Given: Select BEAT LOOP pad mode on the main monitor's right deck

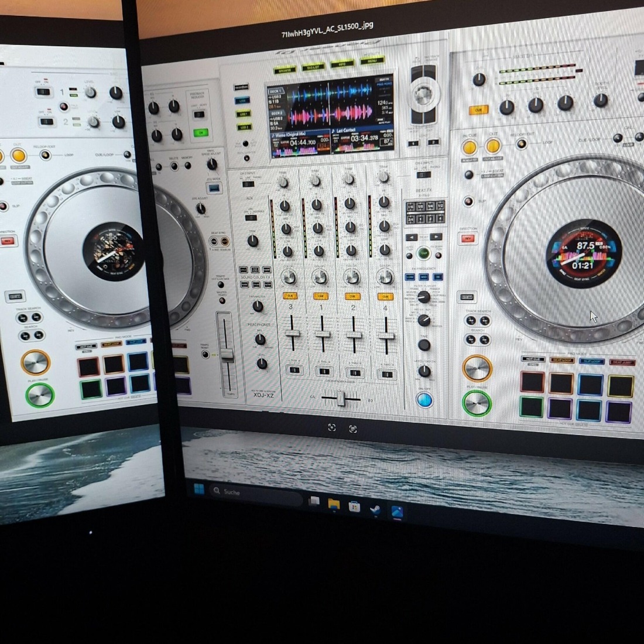Looking at the screenshot, I should [x=561, y=360].
